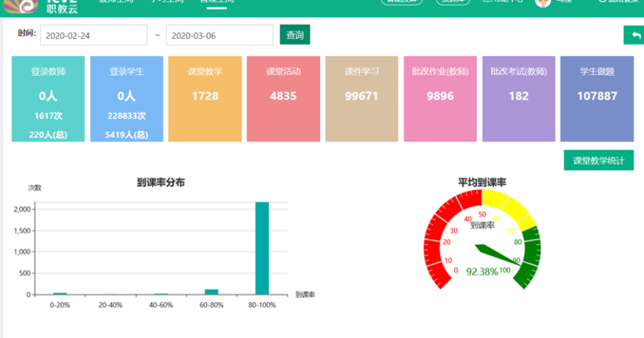Screen dimensions: 644x338
Task: Select the orange 课堂教学 card
Action: coord(205,98)
